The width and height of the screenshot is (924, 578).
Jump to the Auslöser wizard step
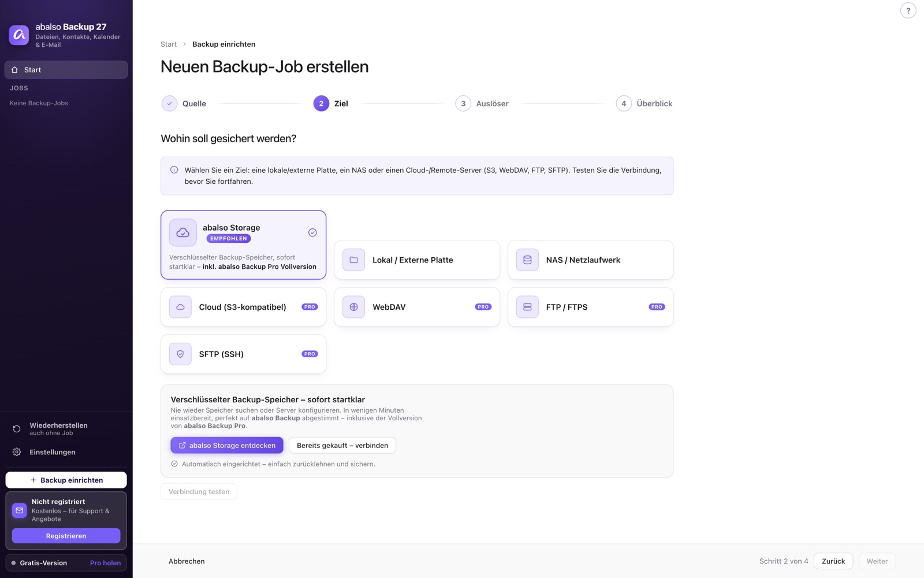tap(482, 103)
